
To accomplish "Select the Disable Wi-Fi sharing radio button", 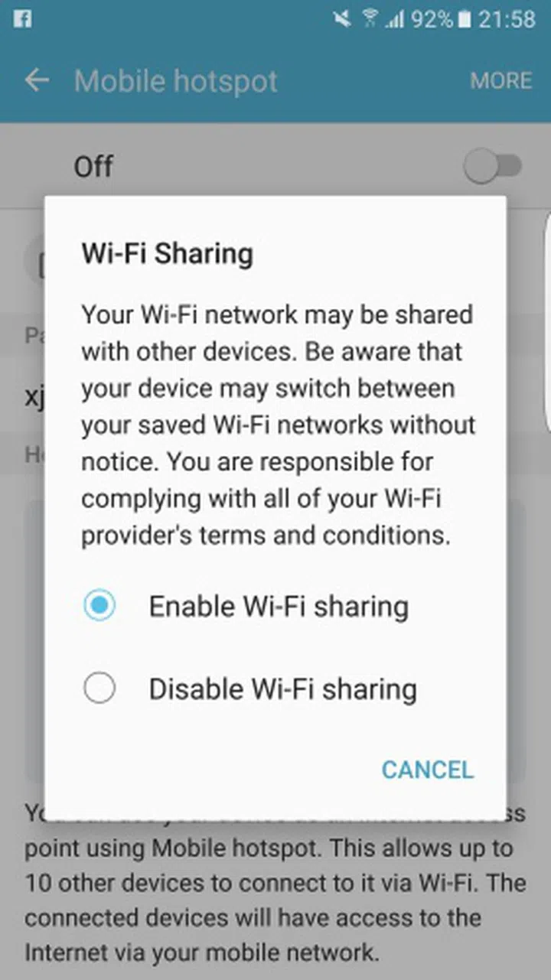I will coord(99,688).
